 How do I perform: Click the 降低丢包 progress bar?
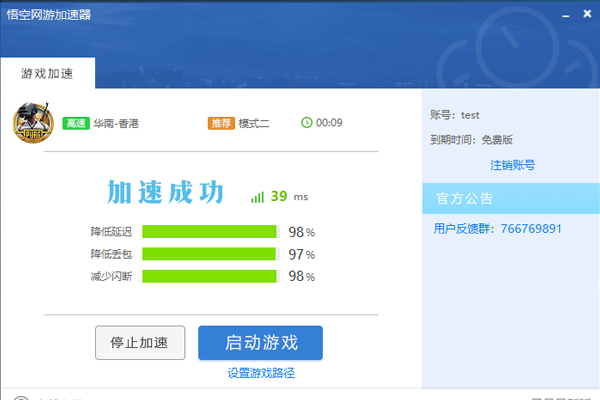click(209, 254)
